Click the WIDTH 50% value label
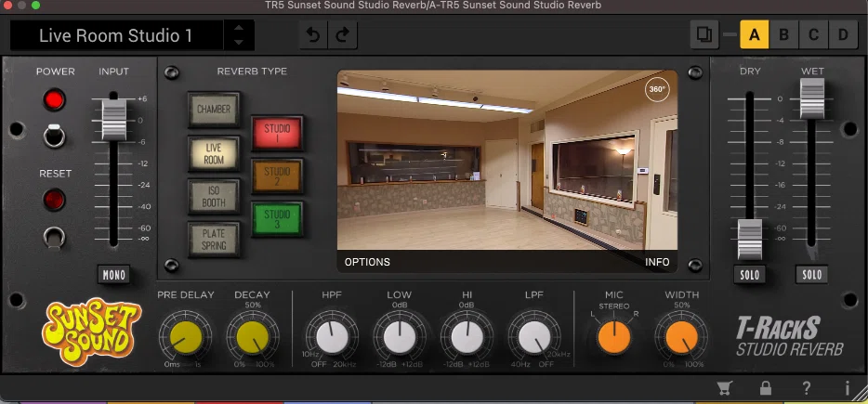Image resolution: width=868 pixels, height=404 pixels. [x=682, y=305]
